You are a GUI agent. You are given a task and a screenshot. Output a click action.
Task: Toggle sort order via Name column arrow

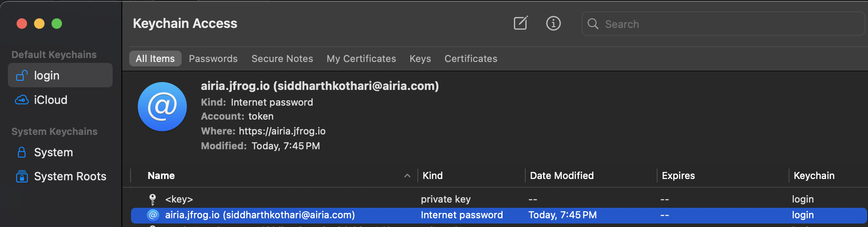pos(407,175)
